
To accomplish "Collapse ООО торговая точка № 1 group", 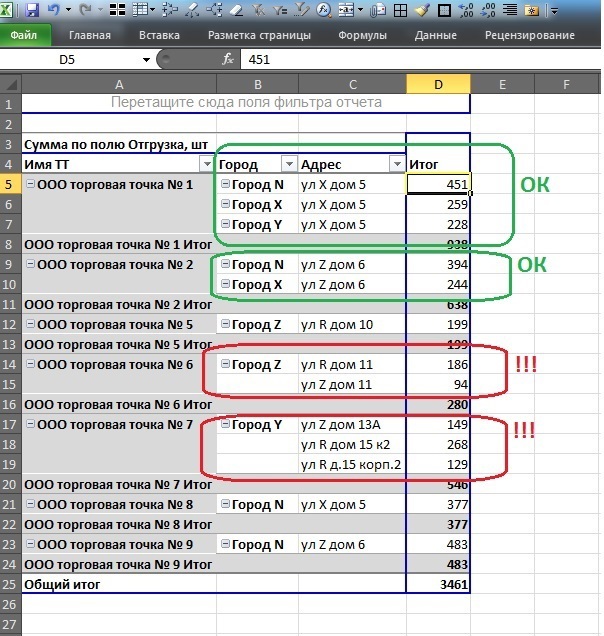I will [x=30, y=184].
